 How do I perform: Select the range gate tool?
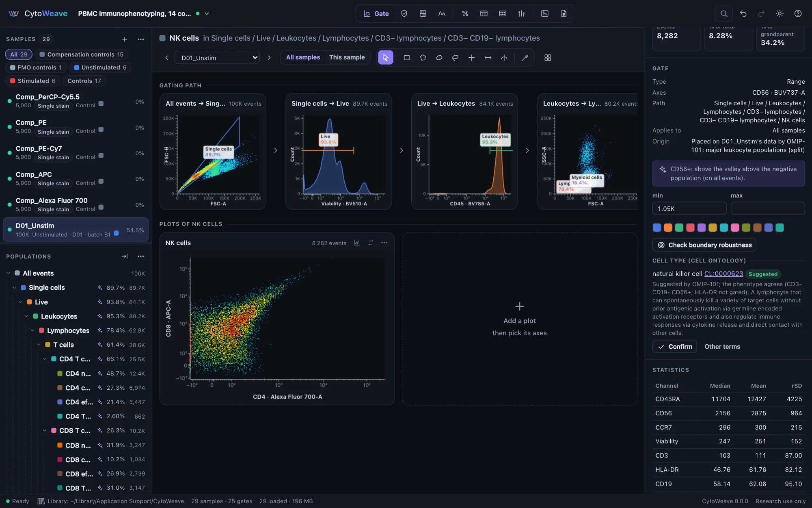click(488, 58)
